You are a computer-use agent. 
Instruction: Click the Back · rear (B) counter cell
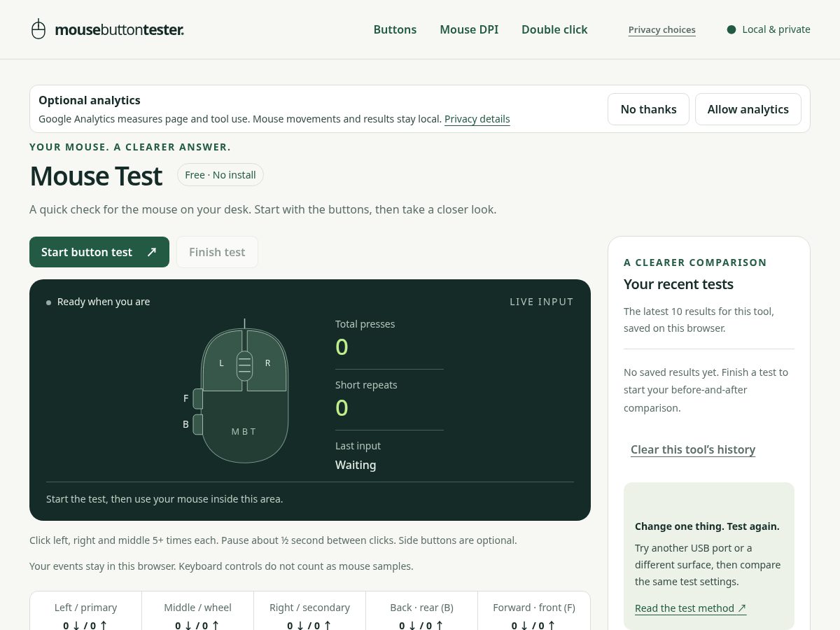point(421,611)
